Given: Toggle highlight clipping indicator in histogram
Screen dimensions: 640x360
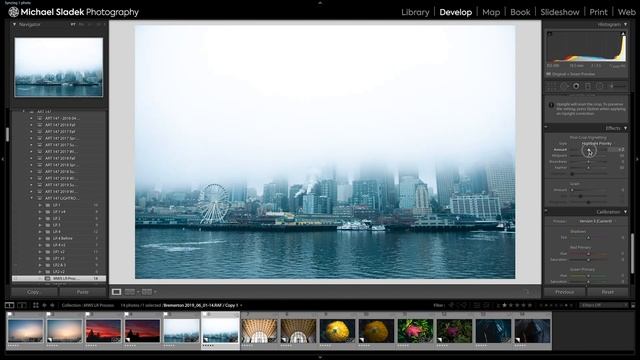Looking at the screenshot, I should pos(623,34).
